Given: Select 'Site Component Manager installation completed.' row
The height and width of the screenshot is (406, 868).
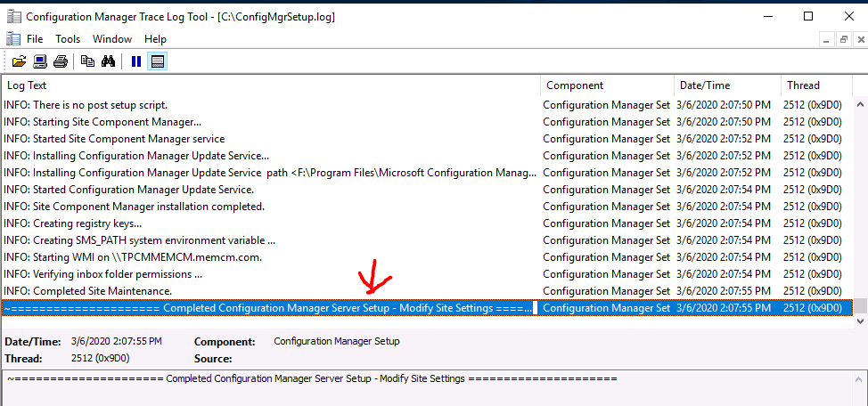Looking at the screenshot, I should [427, 207].
